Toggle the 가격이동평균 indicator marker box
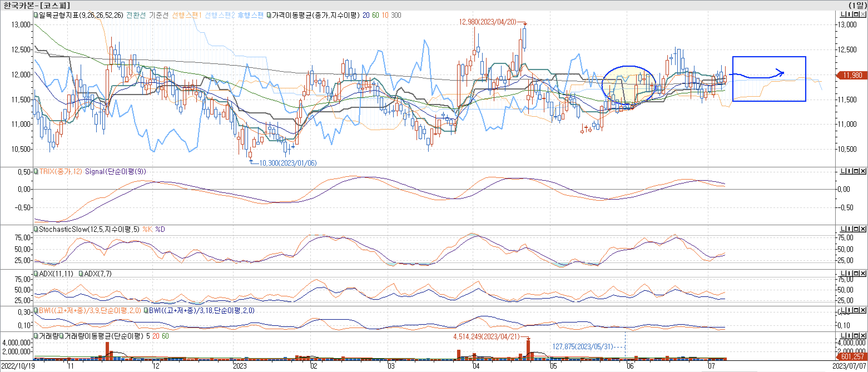 coord(269,15)
